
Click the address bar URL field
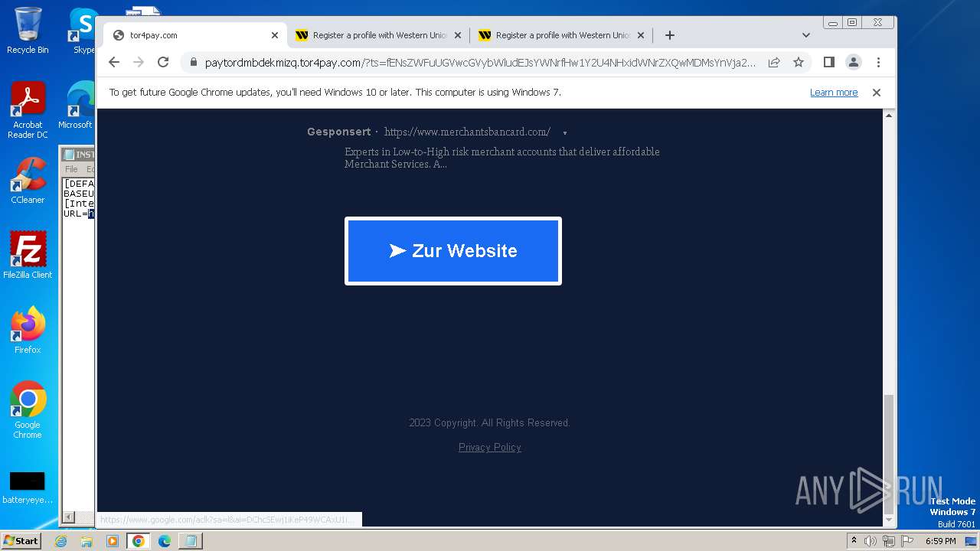coord(481,63)
